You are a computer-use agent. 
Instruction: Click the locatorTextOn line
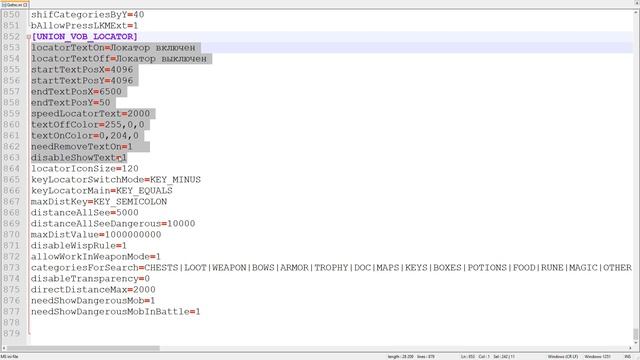(113, 48)
